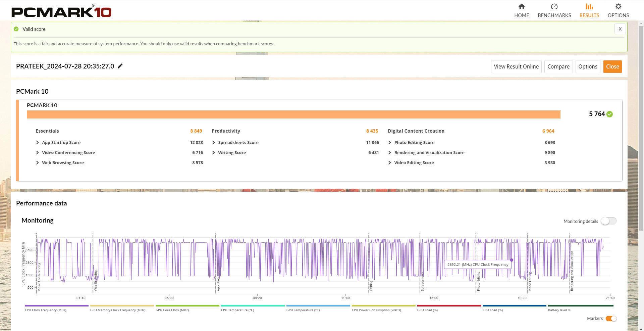Viewport: 644px width, 331px height.
Task: Click green check next to 5 764 score
Action: click(x=610, y=114)
